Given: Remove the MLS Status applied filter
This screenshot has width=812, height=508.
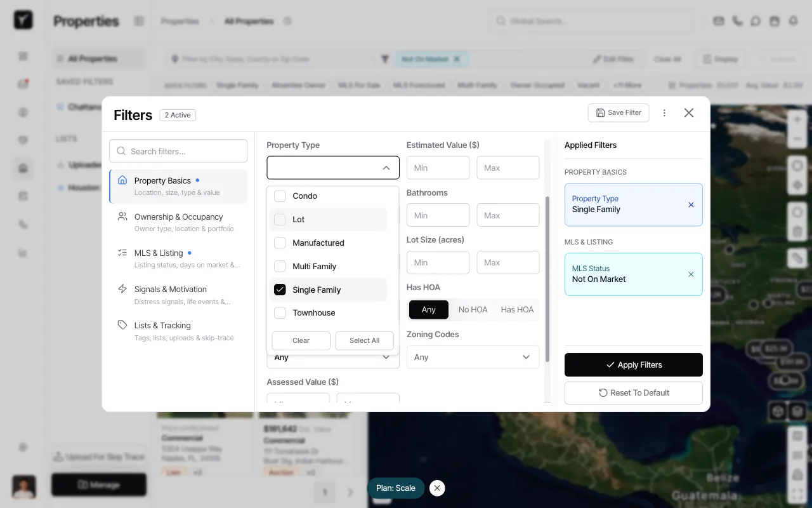Looking at the screenshot, I should click(691, 274).
